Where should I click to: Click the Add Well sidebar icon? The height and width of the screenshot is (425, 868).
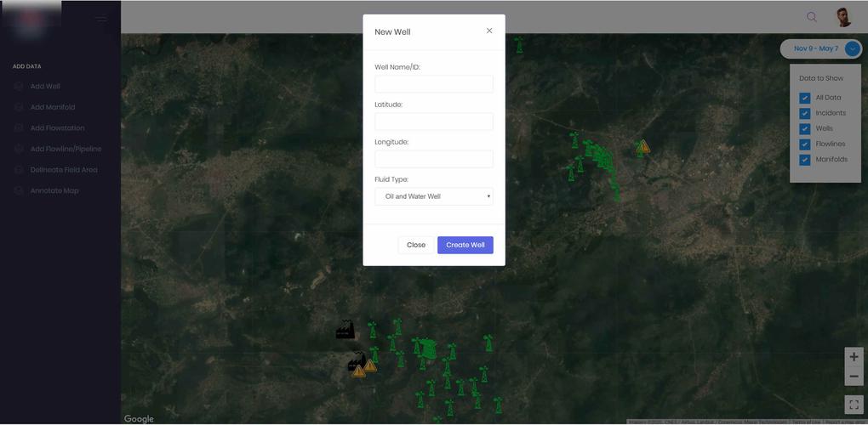point(19,86)
